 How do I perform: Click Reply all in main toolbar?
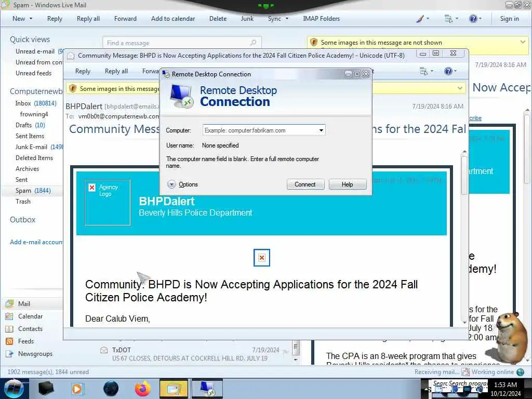click(88, 19)
